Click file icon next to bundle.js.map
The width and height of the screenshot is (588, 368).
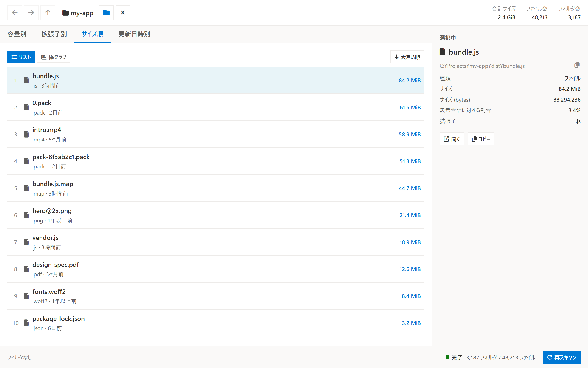click(x=26, y=188)
